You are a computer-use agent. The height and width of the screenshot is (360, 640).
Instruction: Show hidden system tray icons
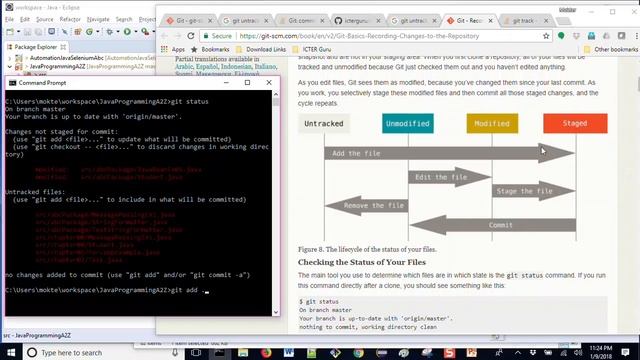point(518,353)
